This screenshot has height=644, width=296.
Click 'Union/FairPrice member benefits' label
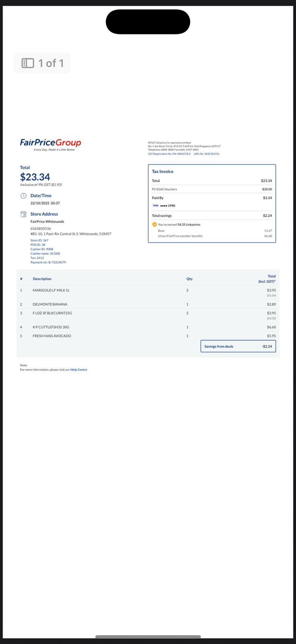tap(180, 236)
